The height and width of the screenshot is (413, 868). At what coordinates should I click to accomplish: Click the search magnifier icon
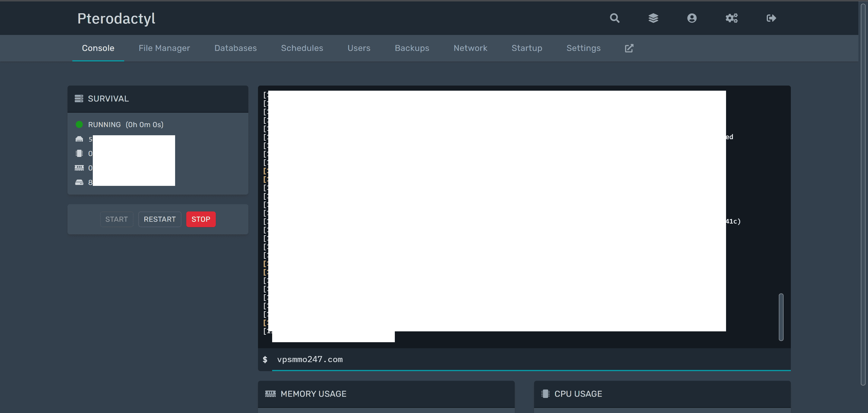pos(615,18)
